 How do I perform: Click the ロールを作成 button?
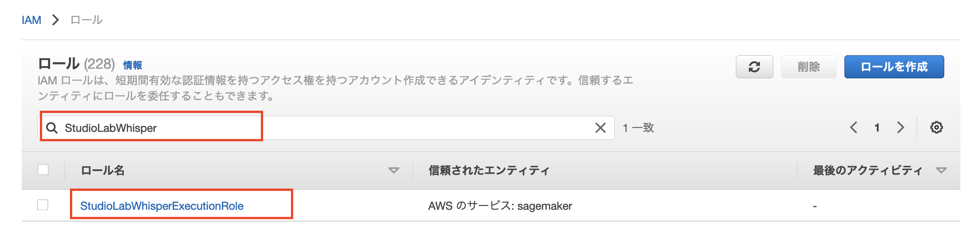894,67
